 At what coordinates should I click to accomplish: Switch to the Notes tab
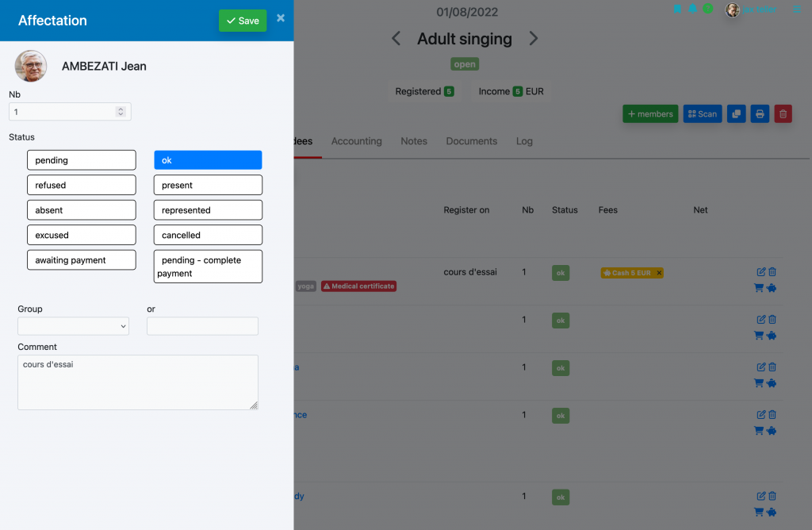tap(414, 141)
